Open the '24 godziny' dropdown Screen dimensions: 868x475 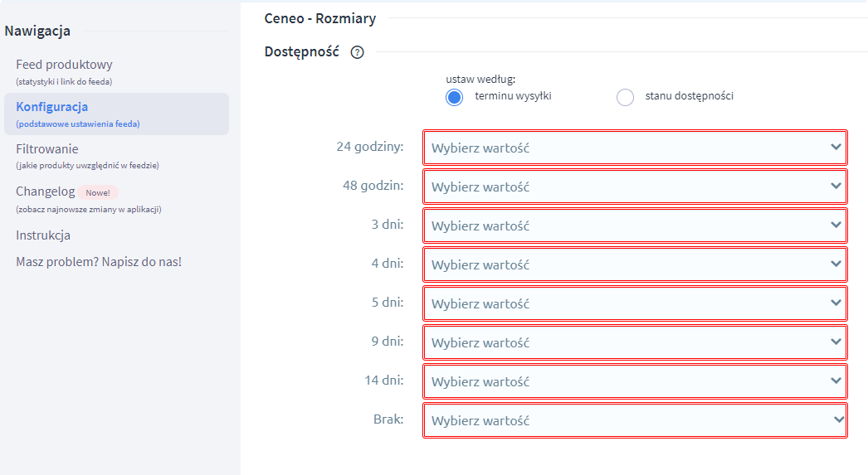[x=635, y=148]
